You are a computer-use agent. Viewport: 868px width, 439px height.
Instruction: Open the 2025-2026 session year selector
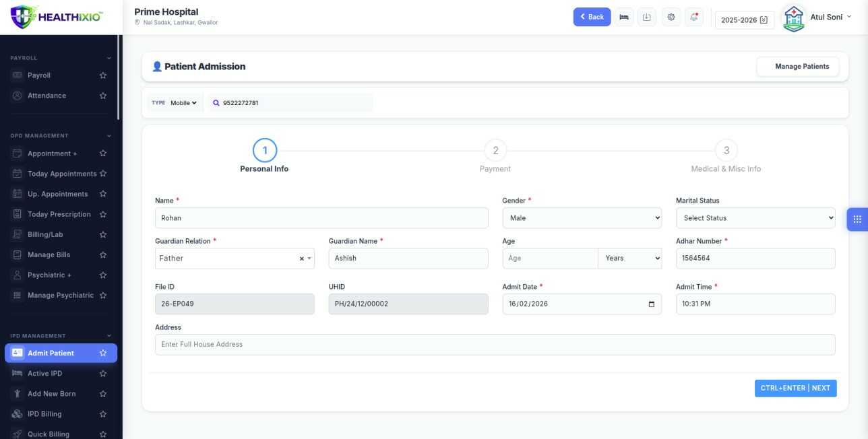click(744, 20)
